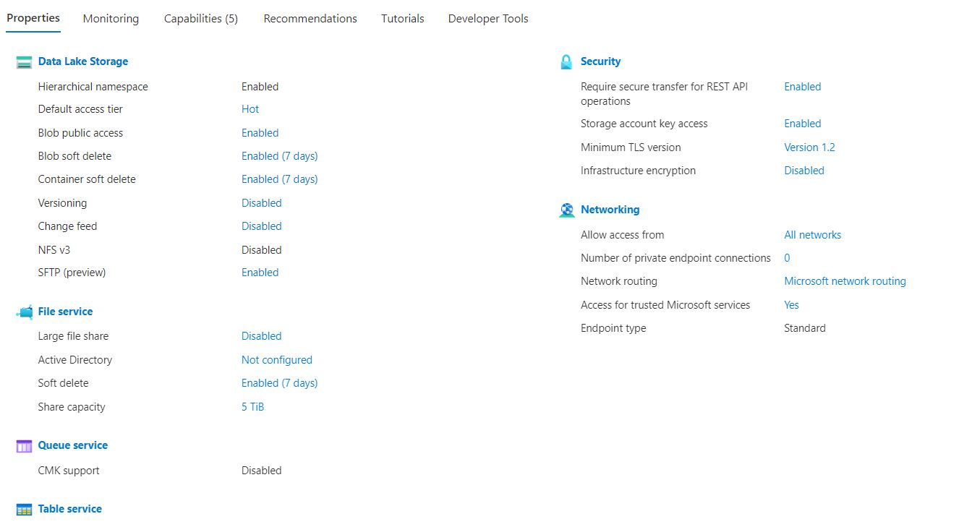The width and height of the screenshot is (980, 527).
Task: Open Blob soft delete settings link
Action: (x=279, y=155)
